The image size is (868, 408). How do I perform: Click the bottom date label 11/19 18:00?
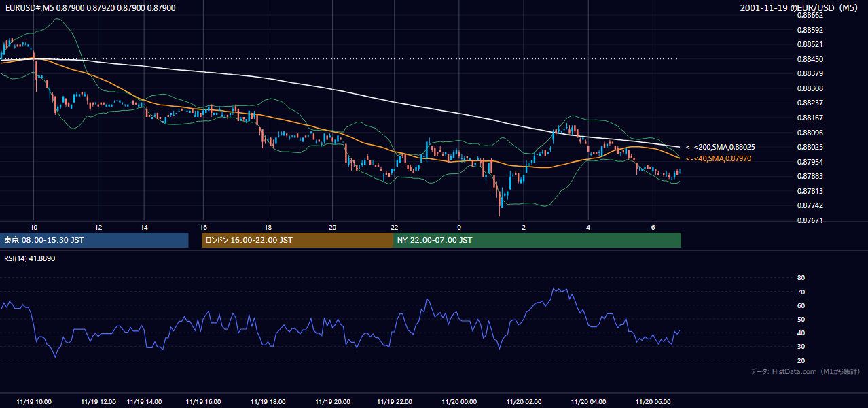268,401
